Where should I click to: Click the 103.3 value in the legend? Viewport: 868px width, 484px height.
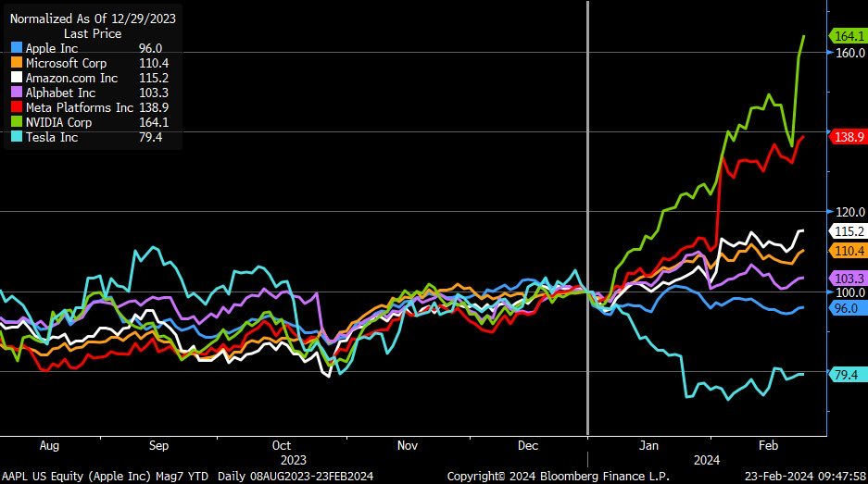point(154,93)
